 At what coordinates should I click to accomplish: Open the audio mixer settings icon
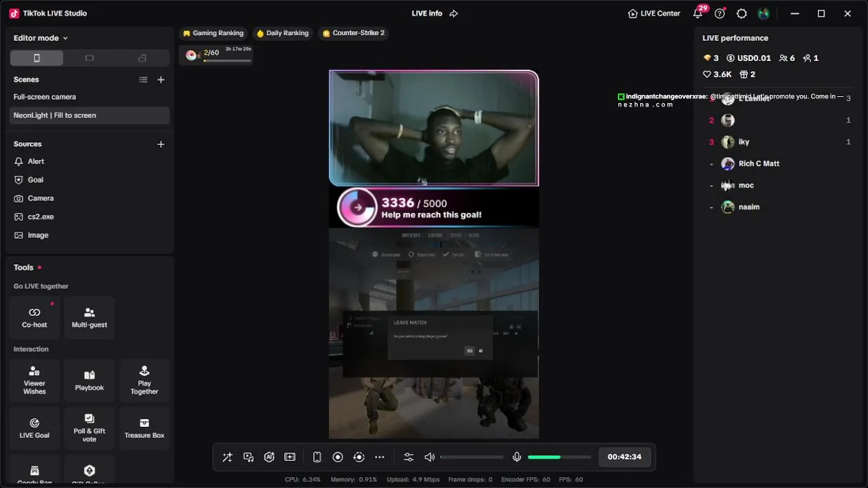[408, 457]
